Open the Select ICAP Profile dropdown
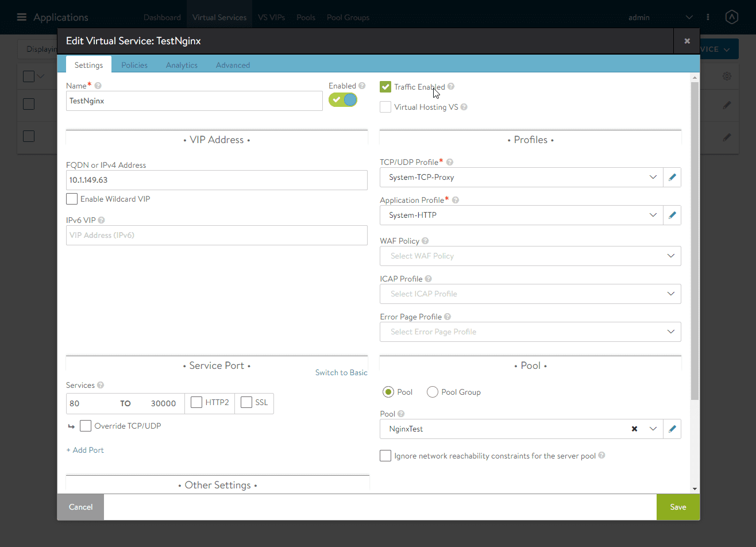756x547 pixels. (x=530, y=294)
